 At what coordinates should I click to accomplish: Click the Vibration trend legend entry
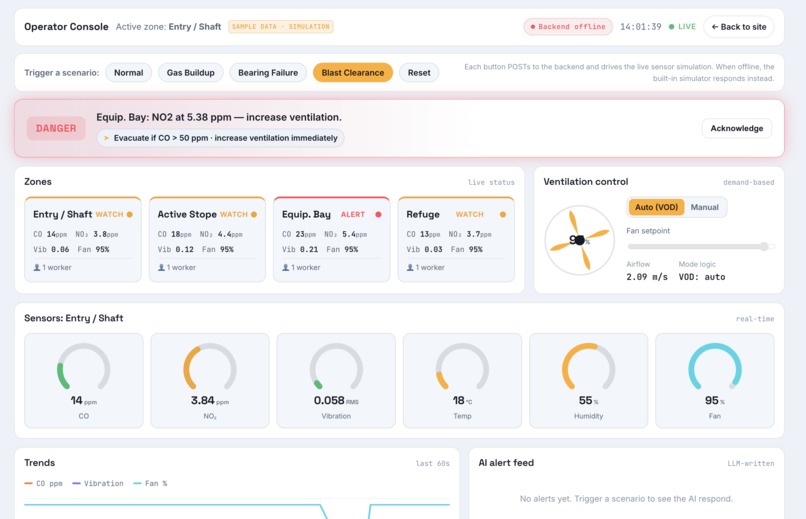tap(98, 483)
